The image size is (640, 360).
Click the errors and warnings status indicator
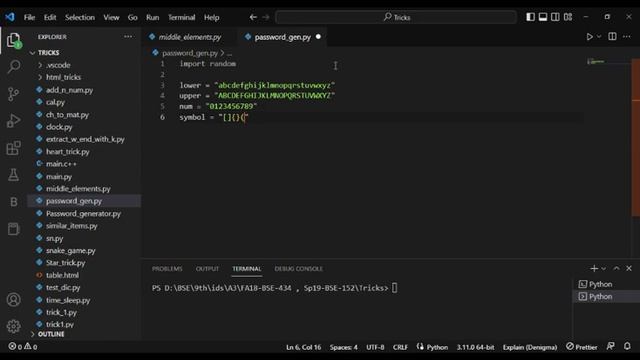23,347
